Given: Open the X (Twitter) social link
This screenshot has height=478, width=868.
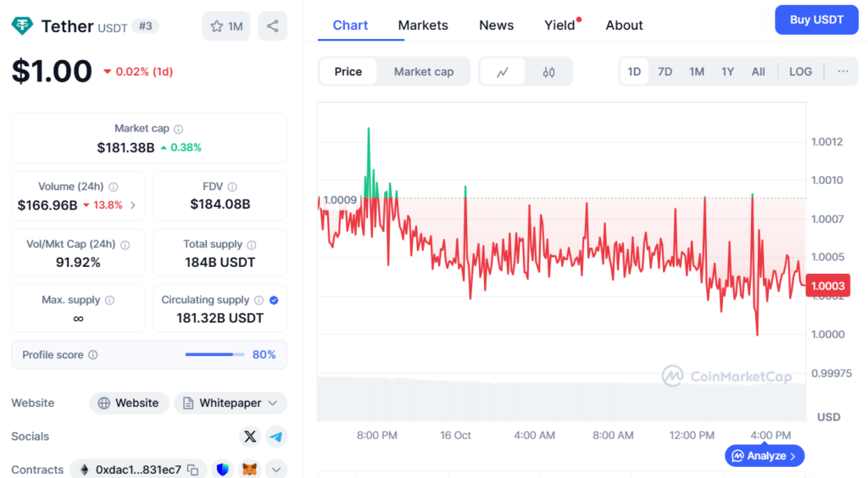Looking at the screenshot, I should pos(250,436).
